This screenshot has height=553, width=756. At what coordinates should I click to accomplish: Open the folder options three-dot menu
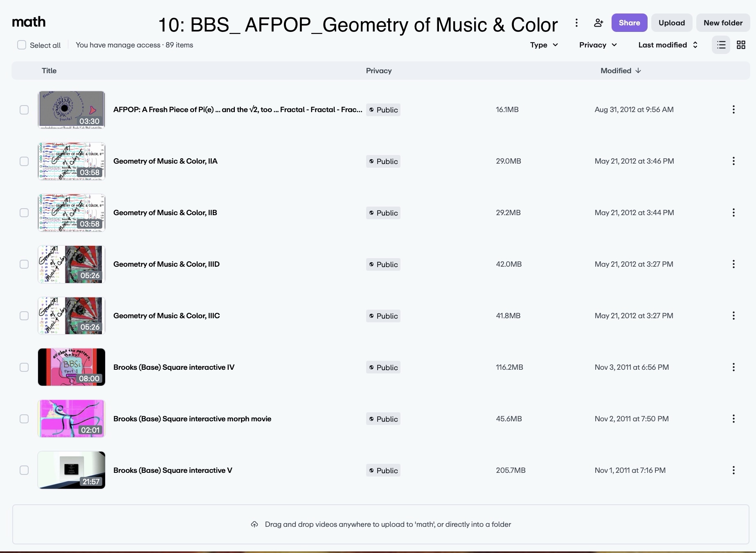point(576,23)
